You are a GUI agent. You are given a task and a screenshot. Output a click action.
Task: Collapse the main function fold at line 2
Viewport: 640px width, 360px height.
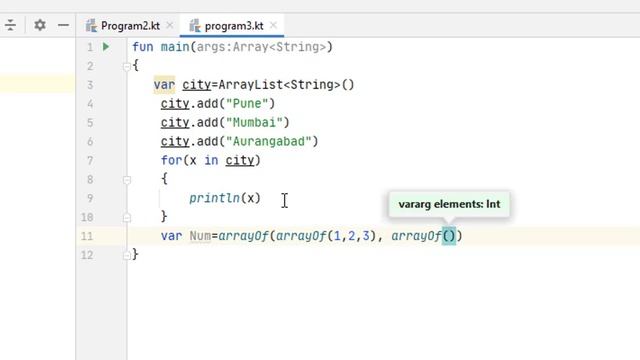127,66
